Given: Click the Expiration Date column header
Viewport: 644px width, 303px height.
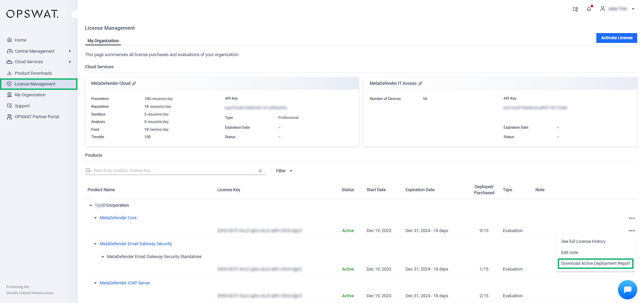Looking at the screenshot, I should click(x=420, y=190).
